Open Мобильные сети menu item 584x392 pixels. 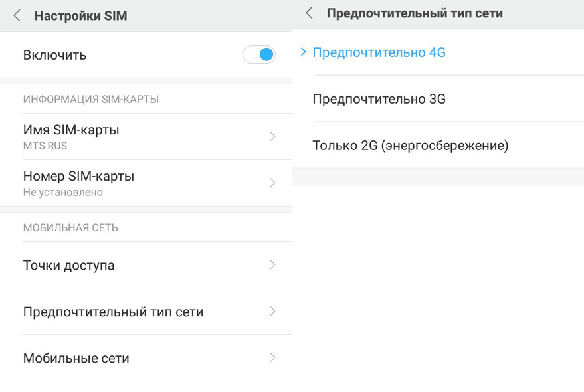point(76,359)
